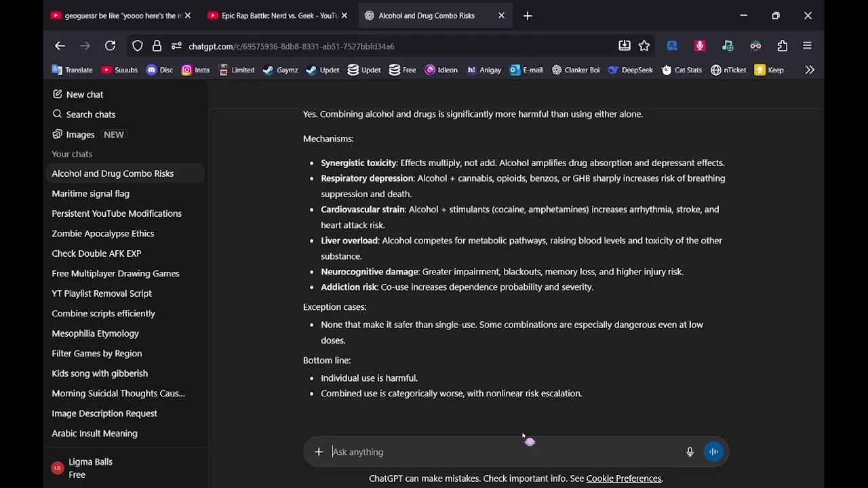Open the Maritime signal flag chat

[x=125, y=194]
